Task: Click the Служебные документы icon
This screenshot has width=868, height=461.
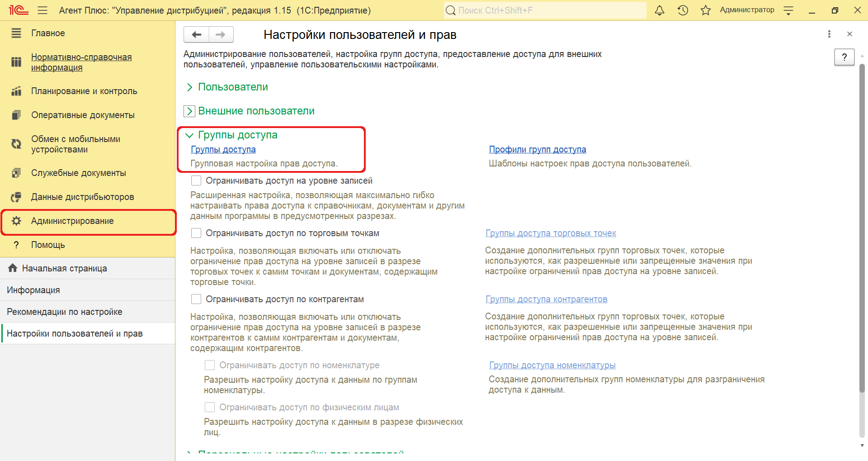Action: click(x=16, y=173)
